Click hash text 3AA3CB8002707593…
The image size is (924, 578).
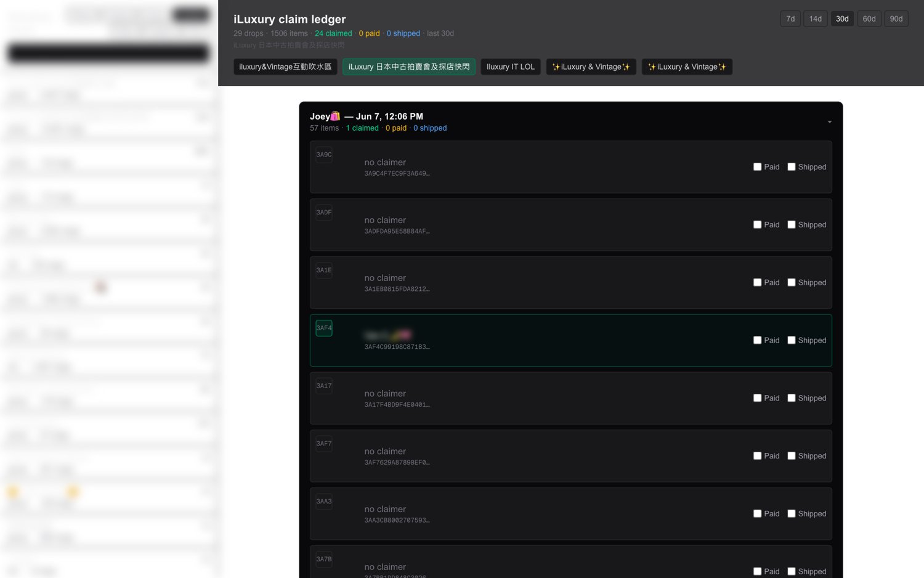click(x=397, y=520)
